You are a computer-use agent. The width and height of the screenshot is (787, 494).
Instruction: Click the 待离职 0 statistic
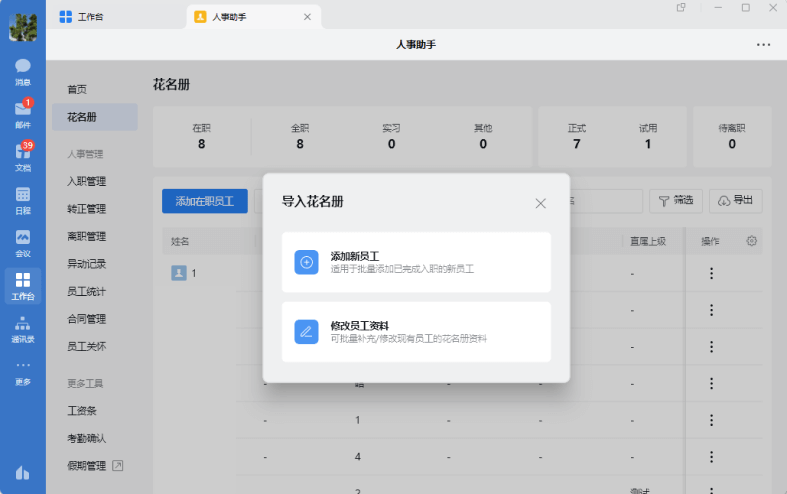pos(732,137)
